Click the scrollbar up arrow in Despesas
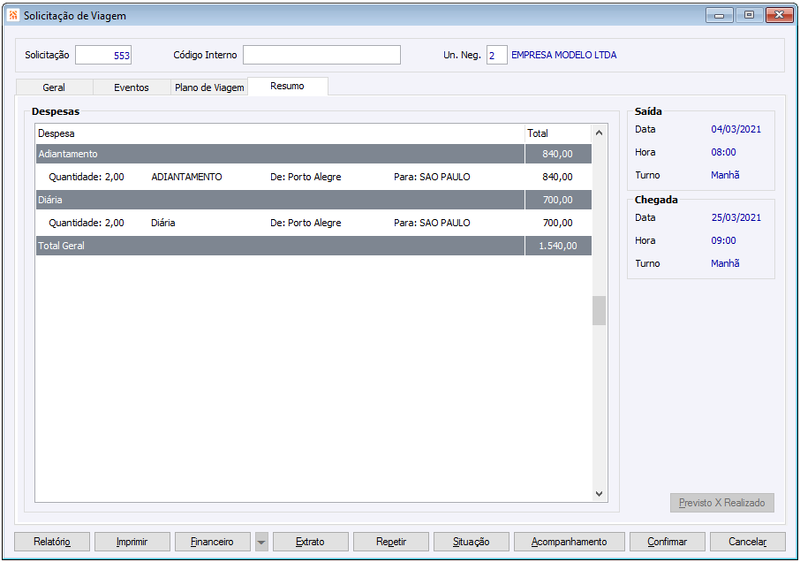Image resolution: width=800 pixels, height=562 pixels. [x=599, y=133]
